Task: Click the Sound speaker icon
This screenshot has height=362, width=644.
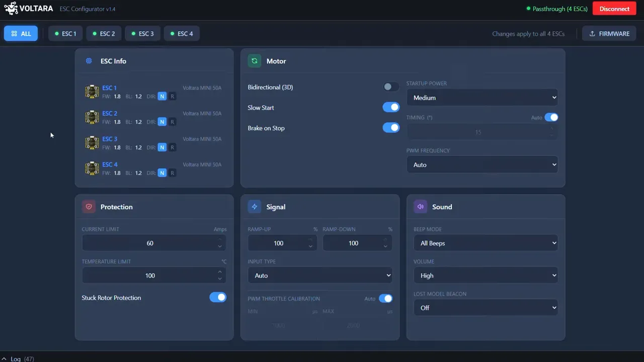Action: pyautogui.click(x=421, y=207)
